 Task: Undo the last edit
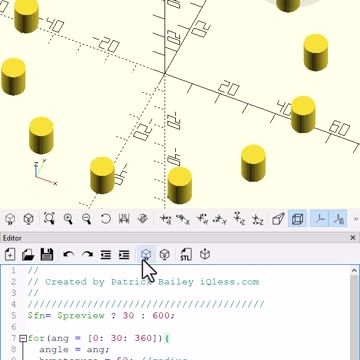[69, 255]
